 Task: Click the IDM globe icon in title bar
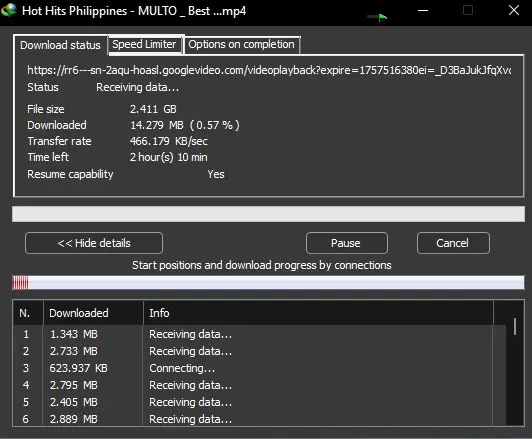pyautogui.click(x=9, y=10)
